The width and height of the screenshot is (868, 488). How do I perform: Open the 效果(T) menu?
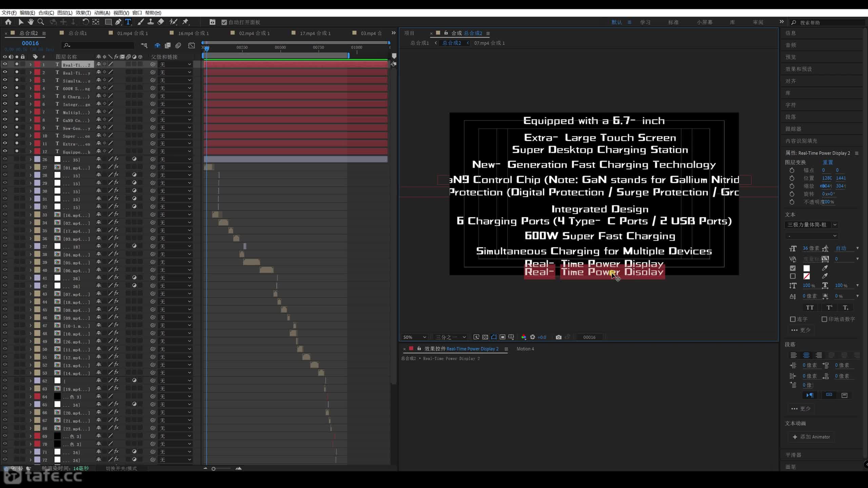(83, 13)
